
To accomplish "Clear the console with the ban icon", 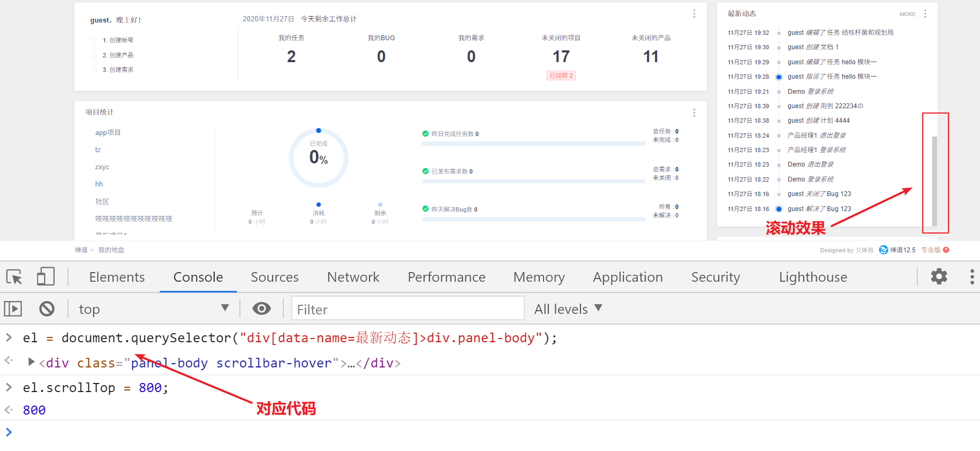I will [47, 309].
